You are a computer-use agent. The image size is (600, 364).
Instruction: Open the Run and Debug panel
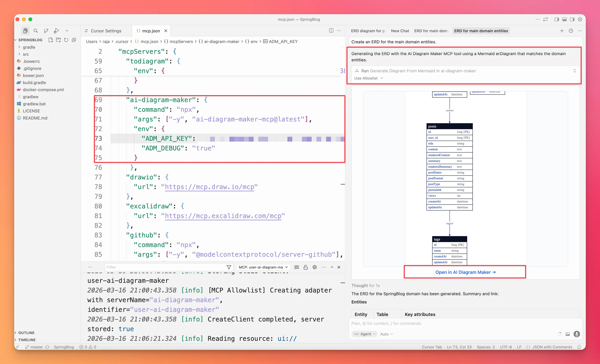tap(56, 31)
